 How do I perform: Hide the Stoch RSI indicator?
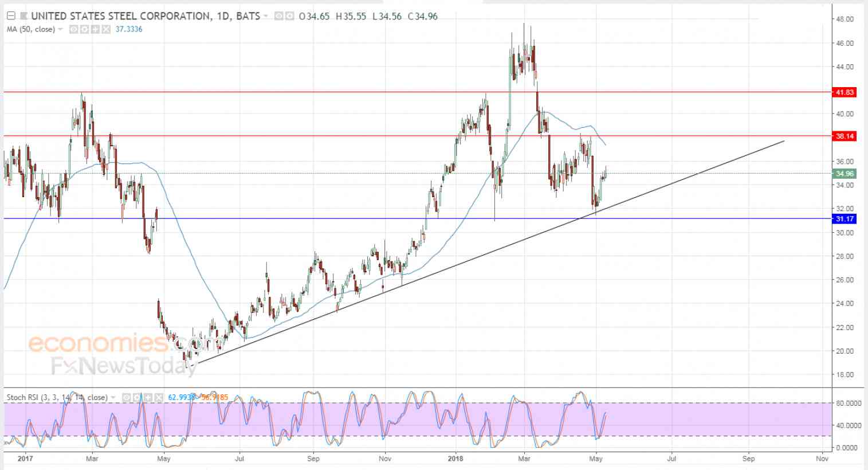tap(127, 397)
